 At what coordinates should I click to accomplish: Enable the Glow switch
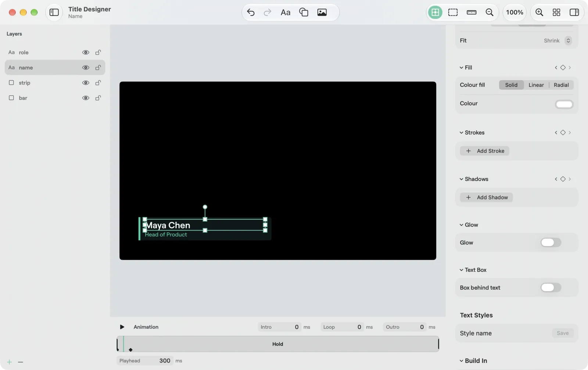551,242
